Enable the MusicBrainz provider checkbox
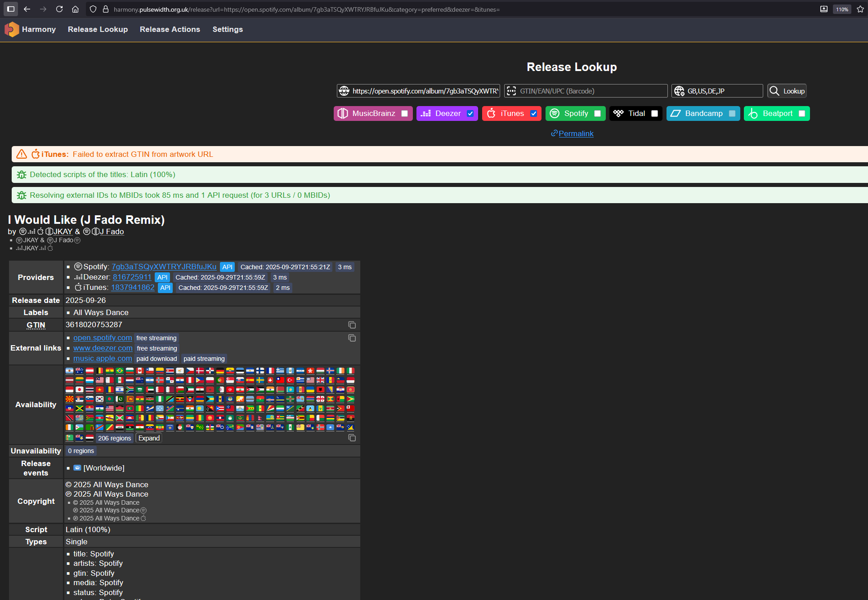The image size is (868, 600). (x=404, y=114)
